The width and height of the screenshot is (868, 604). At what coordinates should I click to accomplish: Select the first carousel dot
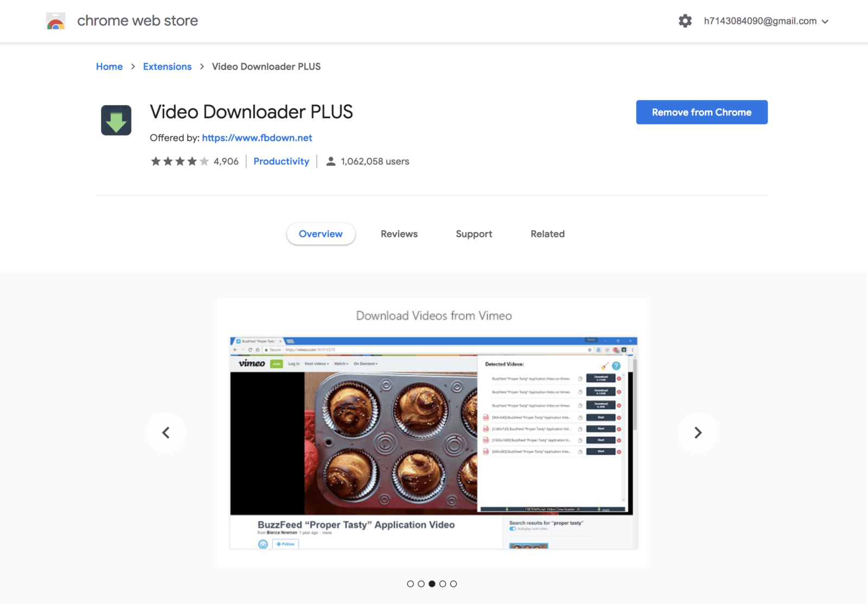click(410, 584)
